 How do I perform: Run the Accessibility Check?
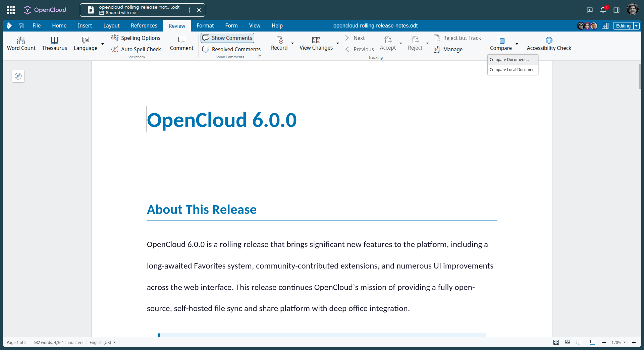coord(549,44)
